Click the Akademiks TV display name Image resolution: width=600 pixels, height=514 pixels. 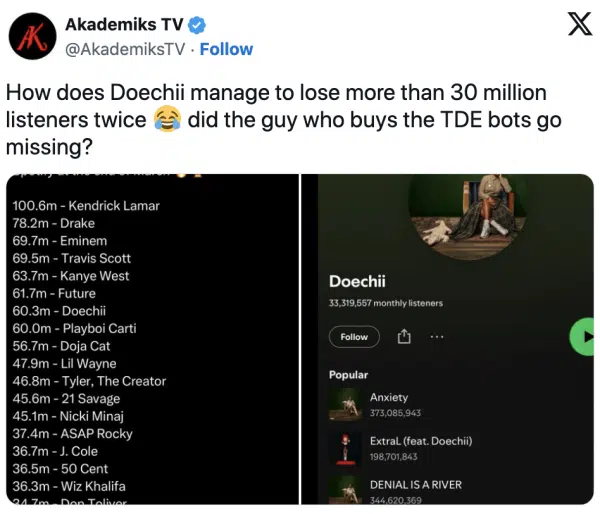(123, 24)
